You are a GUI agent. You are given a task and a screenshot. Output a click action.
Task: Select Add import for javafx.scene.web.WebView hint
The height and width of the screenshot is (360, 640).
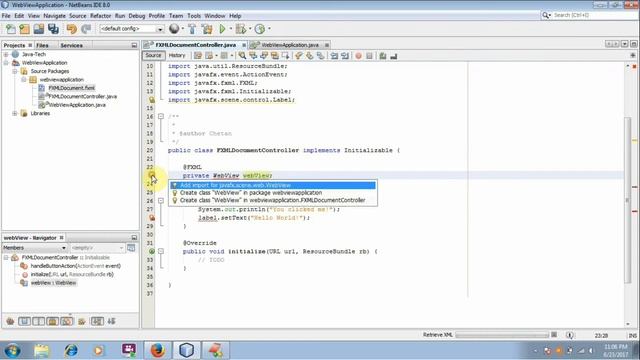point(273,185)
